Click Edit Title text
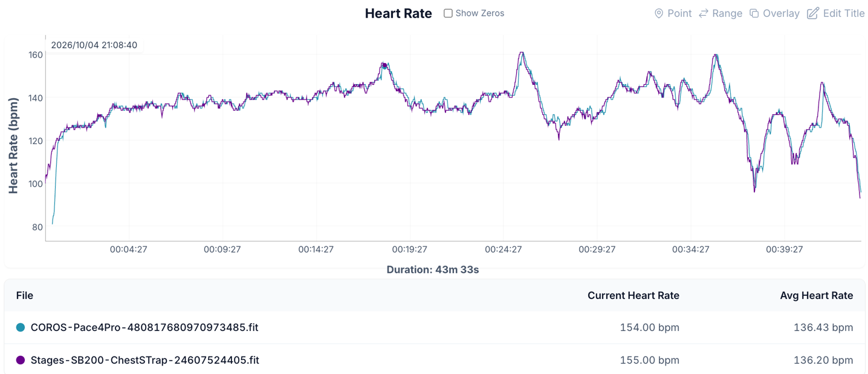Screen dimensions: 868x374 [844, 13]
